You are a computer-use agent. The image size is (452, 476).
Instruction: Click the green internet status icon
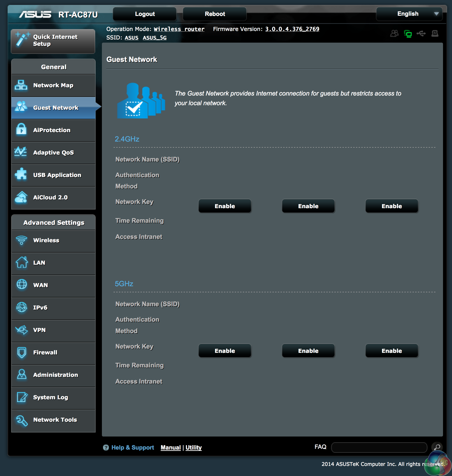click(x=408, y=33)
